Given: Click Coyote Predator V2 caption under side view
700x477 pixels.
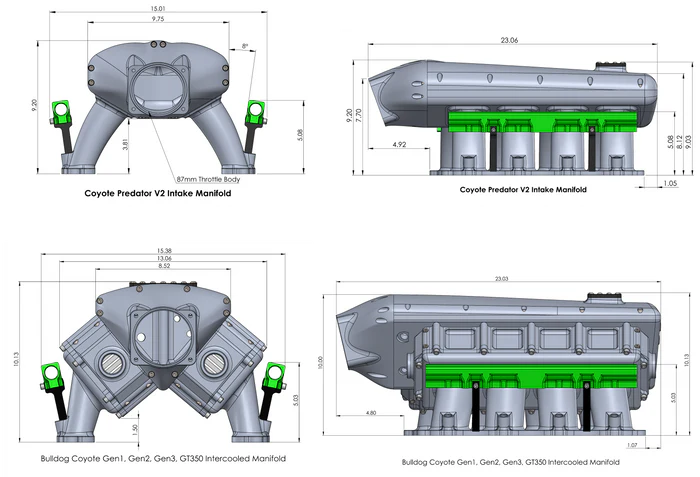Looking at the screenshot, I should (x=523, y=189).
